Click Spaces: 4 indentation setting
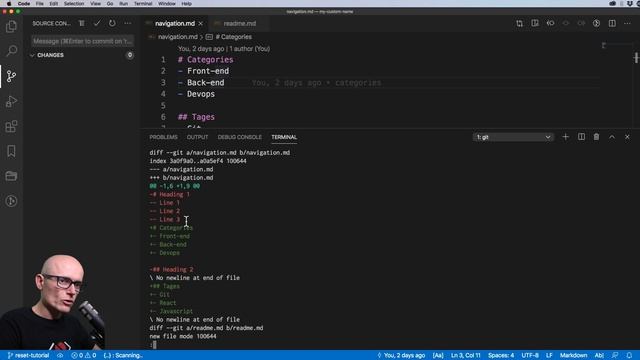Viewport: 640px width, 360px height. (501, 355)
